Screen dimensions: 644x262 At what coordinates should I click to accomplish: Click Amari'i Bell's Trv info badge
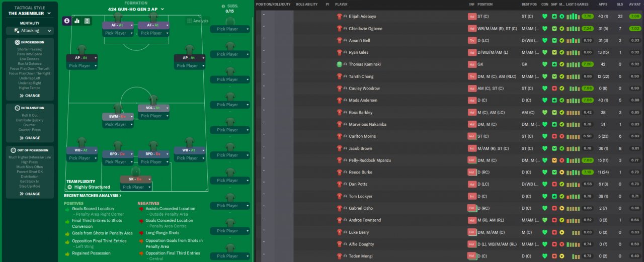pos(472,40)
